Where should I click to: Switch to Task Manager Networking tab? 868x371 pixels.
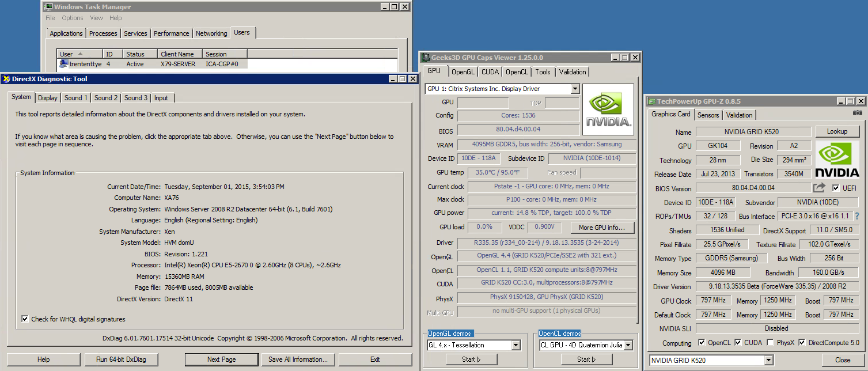coord(211,33)
